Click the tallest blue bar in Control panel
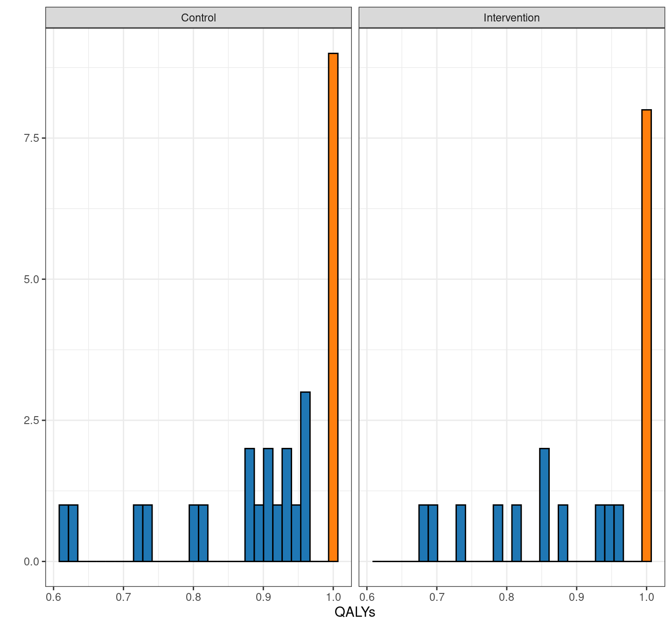Screen dimensions: 672x627 pos(305,476)
